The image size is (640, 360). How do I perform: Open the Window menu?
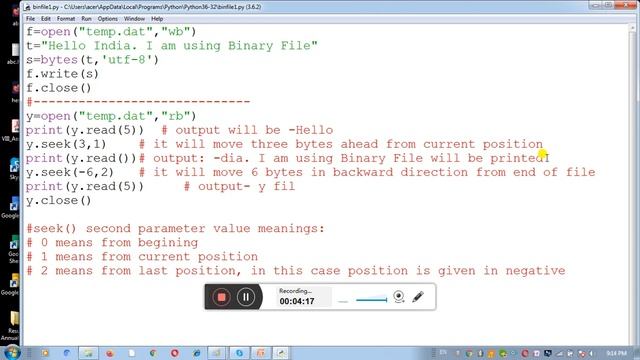pyautogui.click(x=134, y=19)
